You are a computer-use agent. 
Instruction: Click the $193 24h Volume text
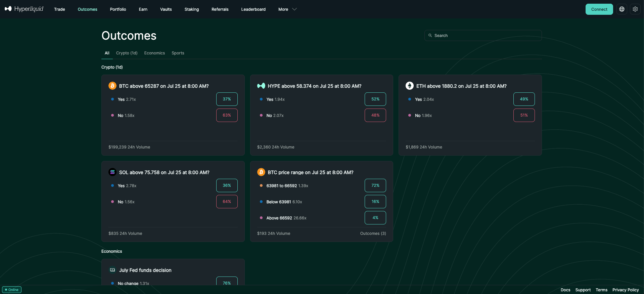click(x=274, y=234)
